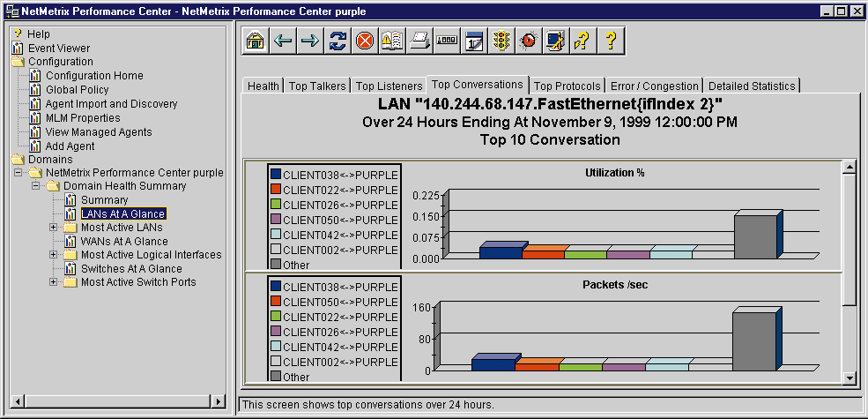Screen dimensions: 868x419
Task: Select WANs At A Glance item
Action: coord(123,241)
